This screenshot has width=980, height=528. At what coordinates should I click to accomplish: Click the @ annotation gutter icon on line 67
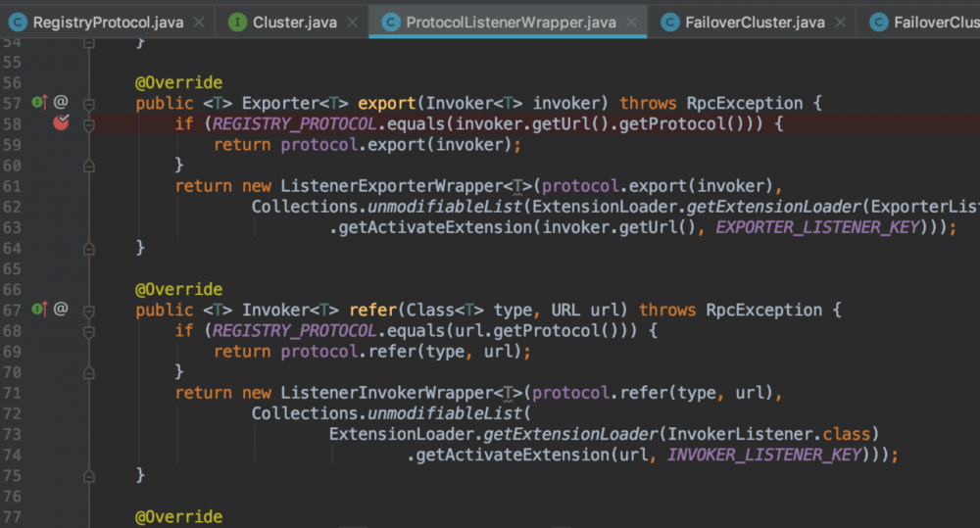(x=61, y=308)
